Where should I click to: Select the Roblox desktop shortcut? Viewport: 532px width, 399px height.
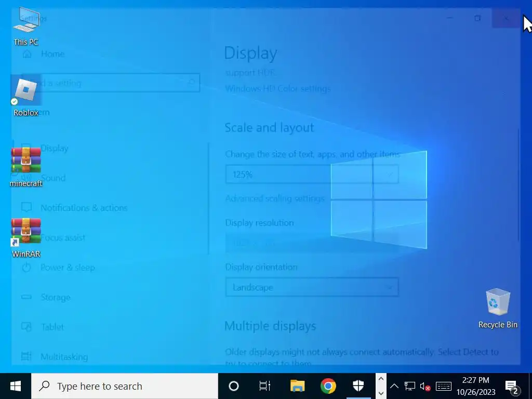coord(26,97)
